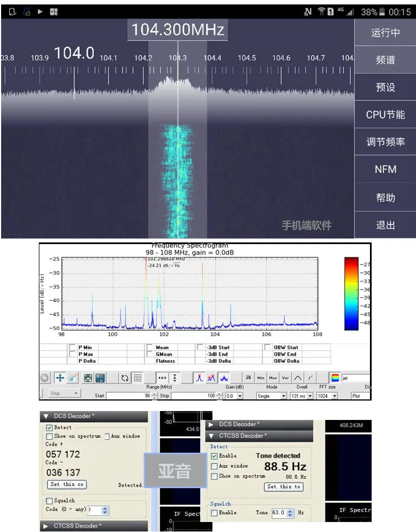The height and width of the screenshot is (532, 416).
Task: Tap the 运行中 menu item
Action: [385, 33]
